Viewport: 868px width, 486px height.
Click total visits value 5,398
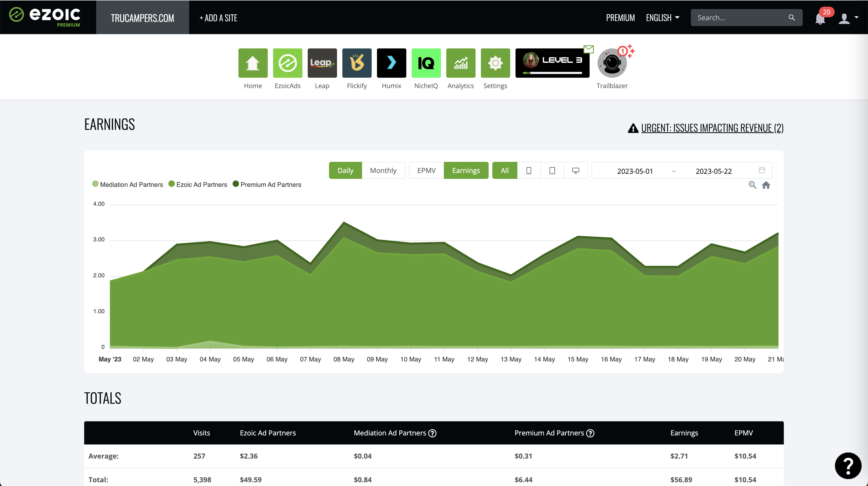coord(202,480)
